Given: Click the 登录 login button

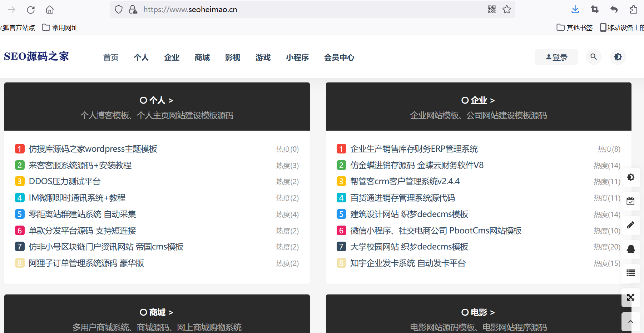Looking at the screenshot, I should 556,57.
